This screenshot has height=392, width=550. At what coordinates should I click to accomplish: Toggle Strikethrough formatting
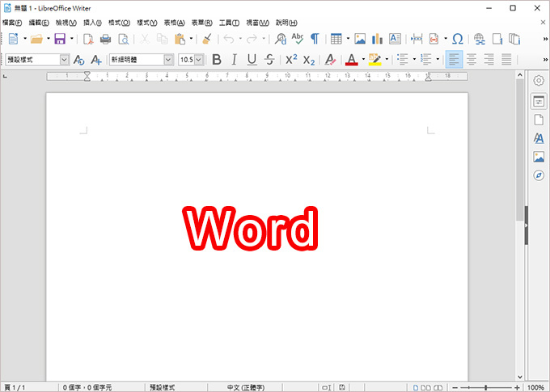coord(269,60)
